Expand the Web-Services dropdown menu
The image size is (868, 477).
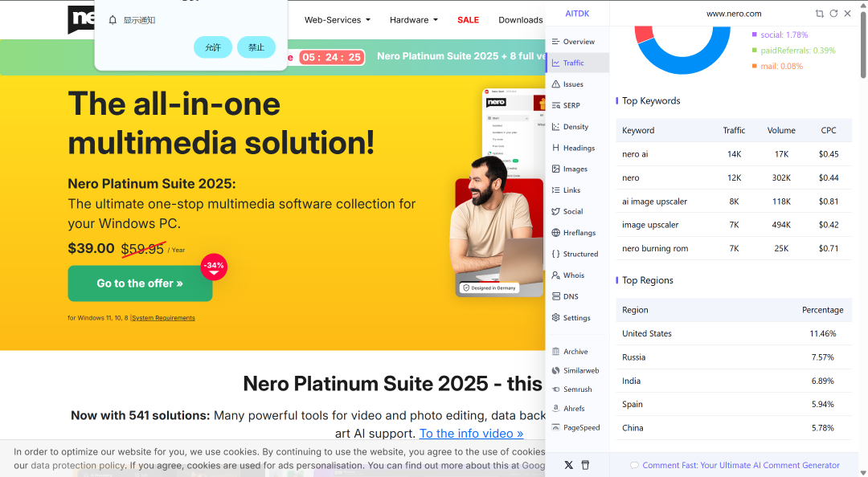coord(337,20)
